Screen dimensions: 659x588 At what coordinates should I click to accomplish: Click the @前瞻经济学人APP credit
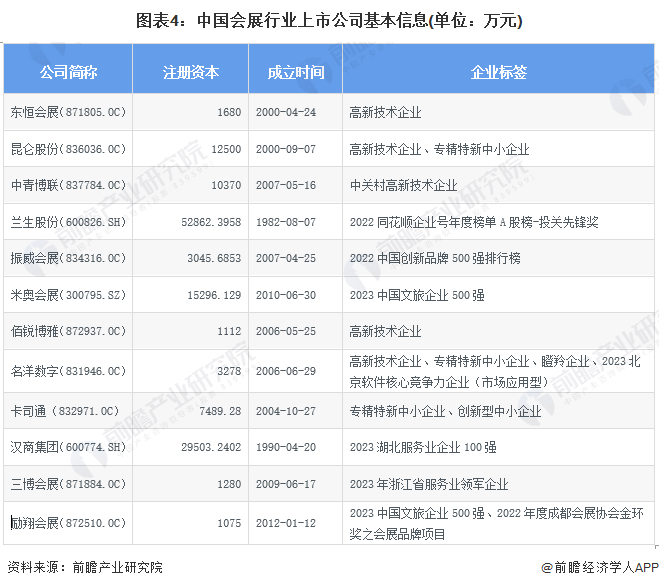click(x=600, y=567)
